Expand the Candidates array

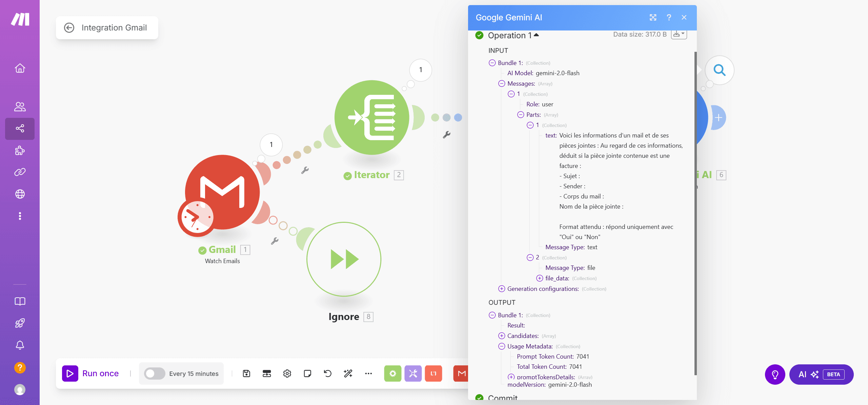click(x=502, y=336)
